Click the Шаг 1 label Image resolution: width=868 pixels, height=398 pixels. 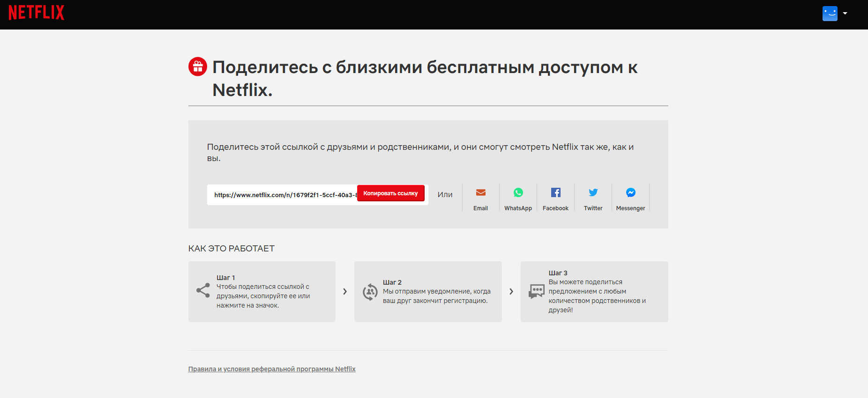(226, 278)
